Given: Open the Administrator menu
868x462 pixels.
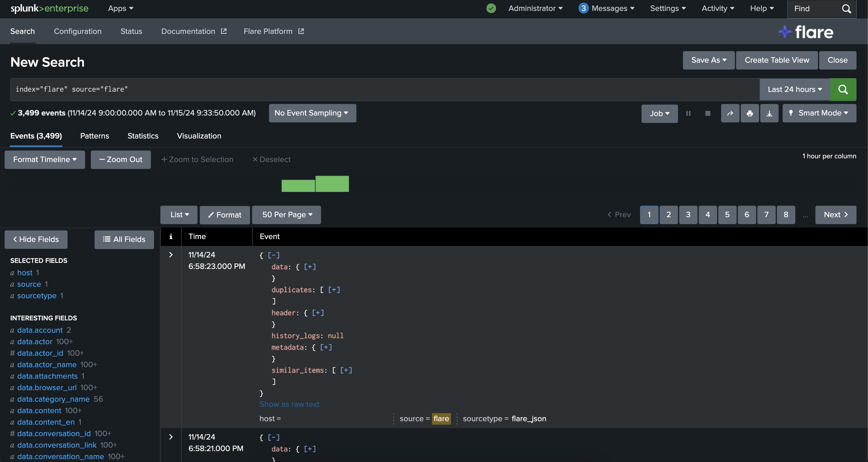Looking at the screenshot, I should click(x=535, y=8).
